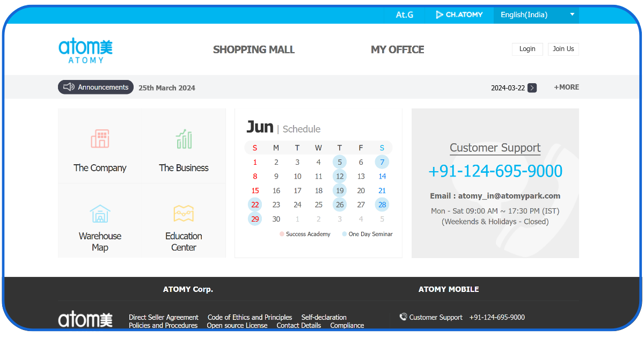644x337 pixels.
Task: Select June 28 on the calendar
Action: point(382,204)
